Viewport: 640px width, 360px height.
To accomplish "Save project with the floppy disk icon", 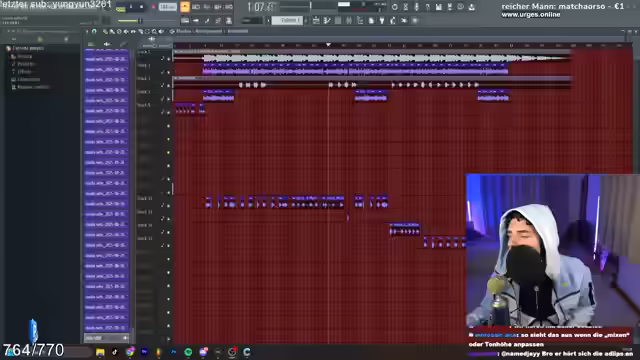I will coord(438,7).
